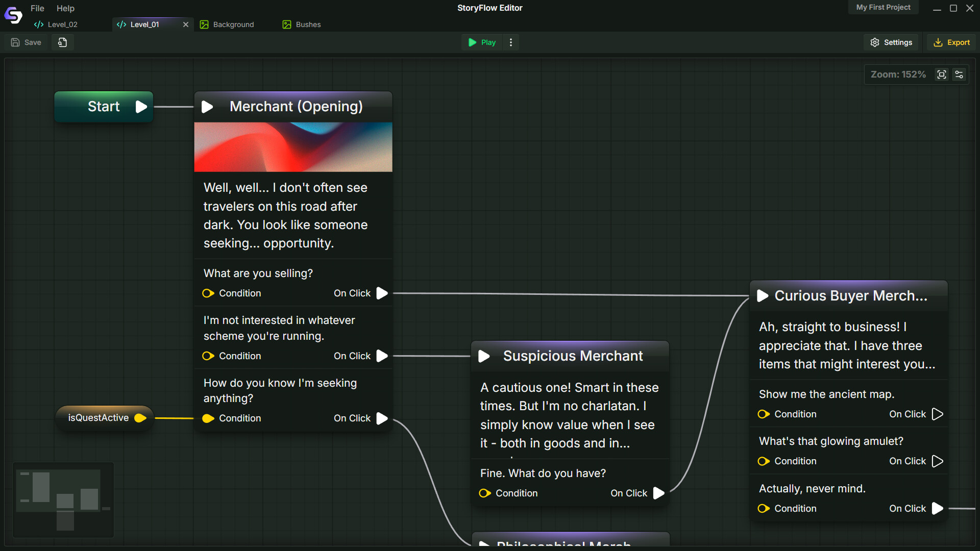
Task: Click the StoryFlow logo icon
Action: [13, 15]
